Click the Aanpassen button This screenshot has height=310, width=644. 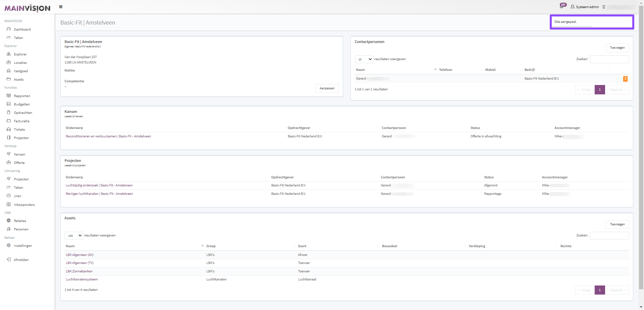pyautogui.click(x=327, y=88)
